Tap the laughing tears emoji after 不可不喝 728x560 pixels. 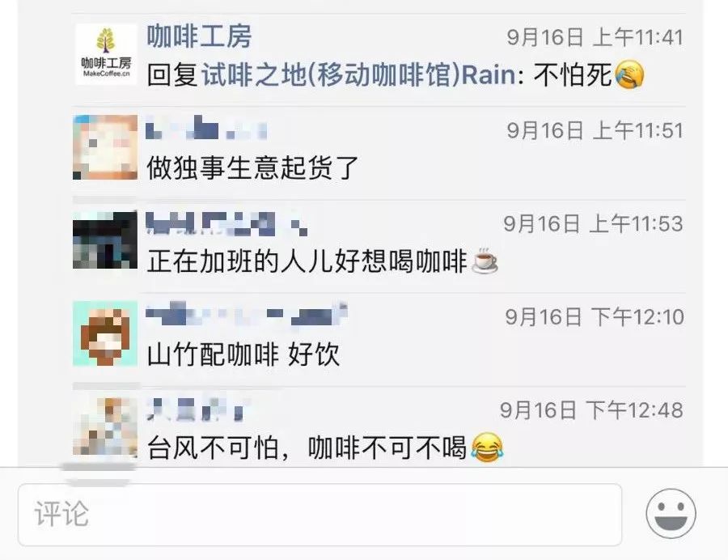487,448
